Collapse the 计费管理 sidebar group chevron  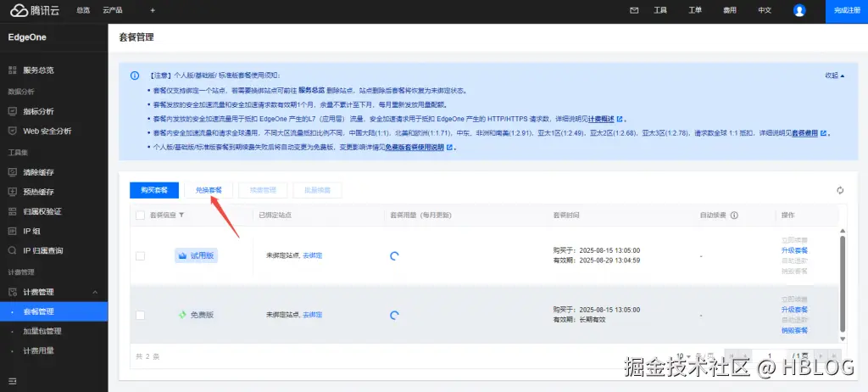[x=95, y=292]
